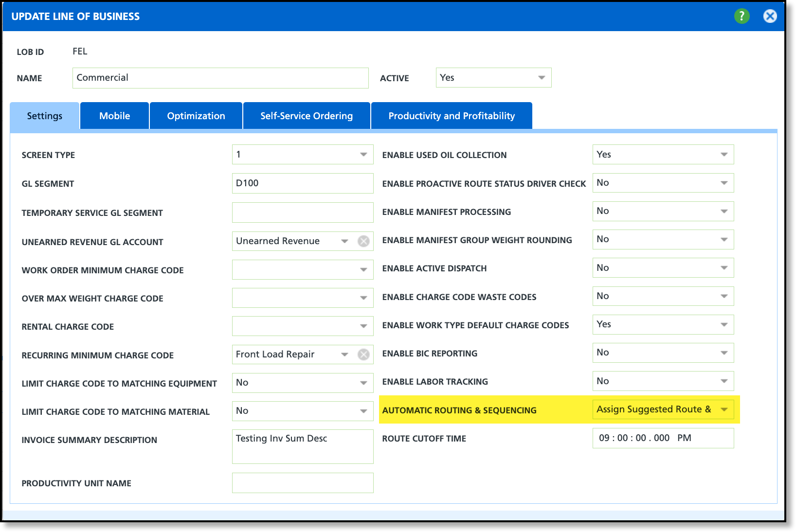Click the Enable Active Dispatch label
796x532 pixels.
click(434, 268)
